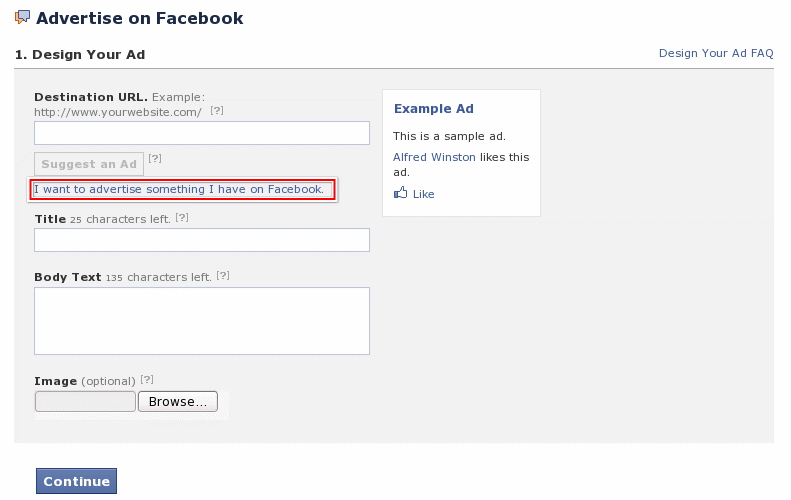Click the "135 characters left." counter

(x=158, y=277)
